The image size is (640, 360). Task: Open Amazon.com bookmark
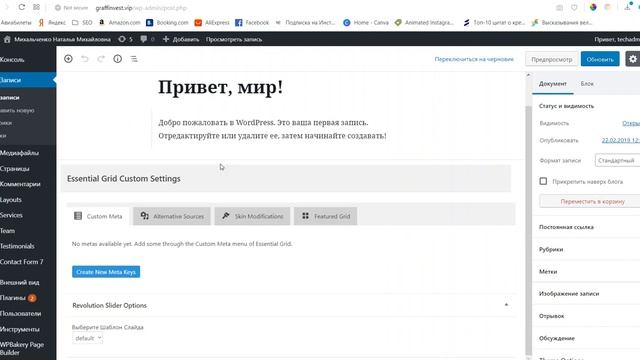point(120,22)
